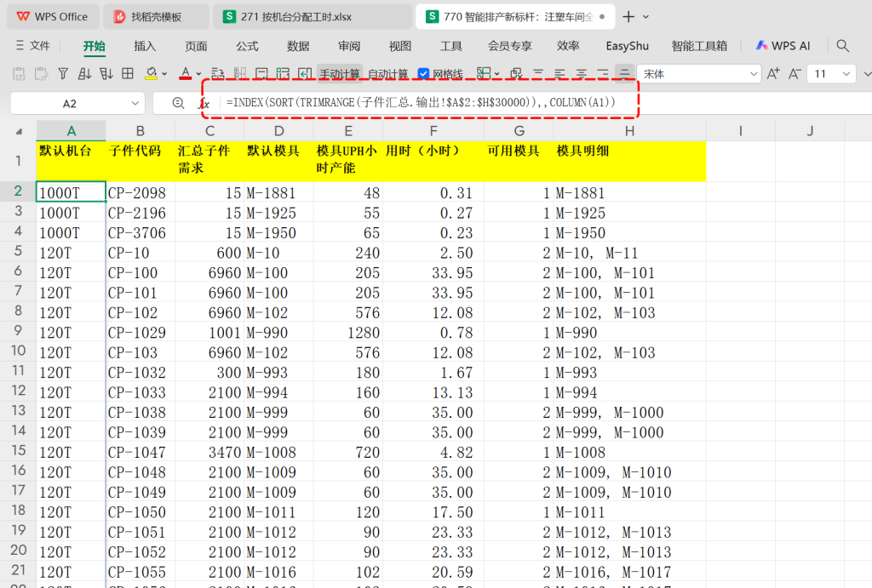Click the table borders grid icon
Viewport: 872px width, 588px height.
128,74
